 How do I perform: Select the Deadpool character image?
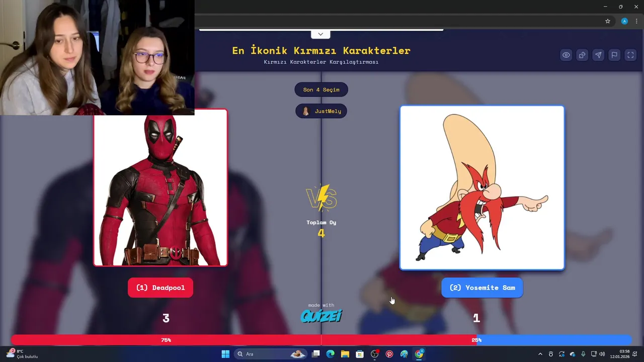(160, 188)
